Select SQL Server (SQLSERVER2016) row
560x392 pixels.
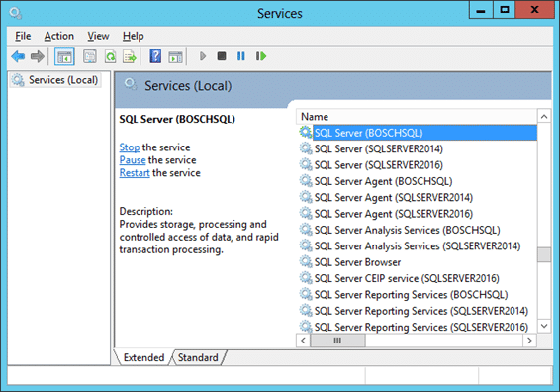(418, 164)
